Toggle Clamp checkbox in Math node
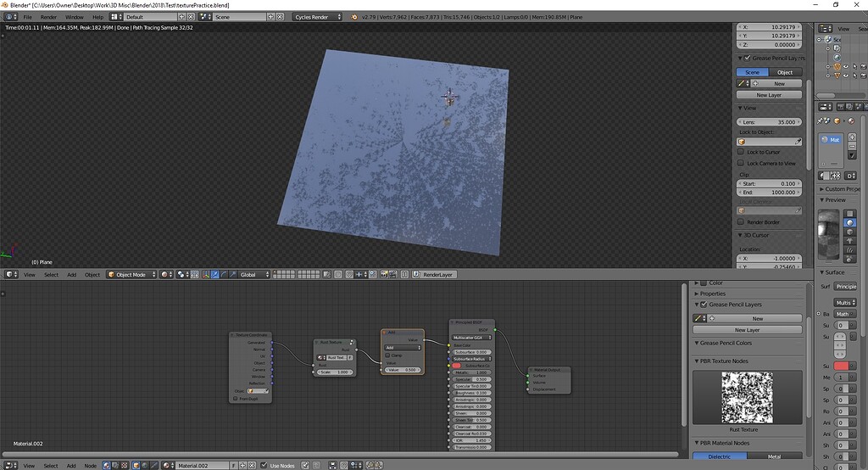Viewport: 868px width, 470px height. click(388, 355)
